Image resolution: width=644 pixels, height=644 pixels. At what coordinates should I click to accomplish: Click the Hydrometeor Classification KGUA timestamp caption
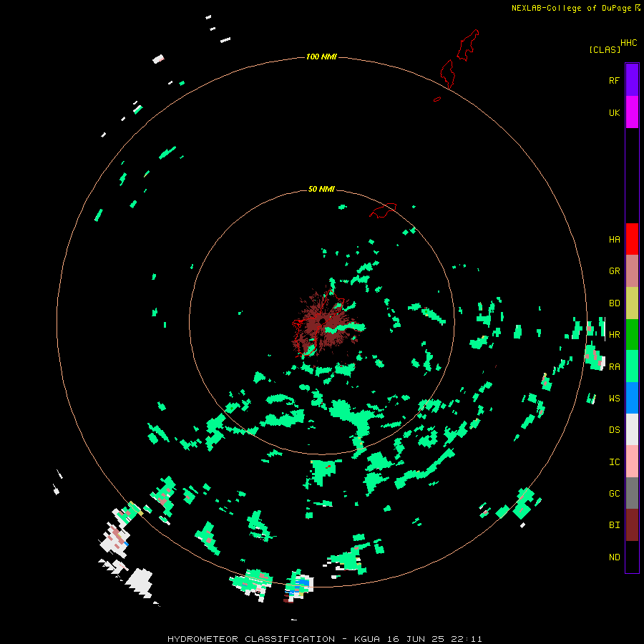[x=324, y=639]
